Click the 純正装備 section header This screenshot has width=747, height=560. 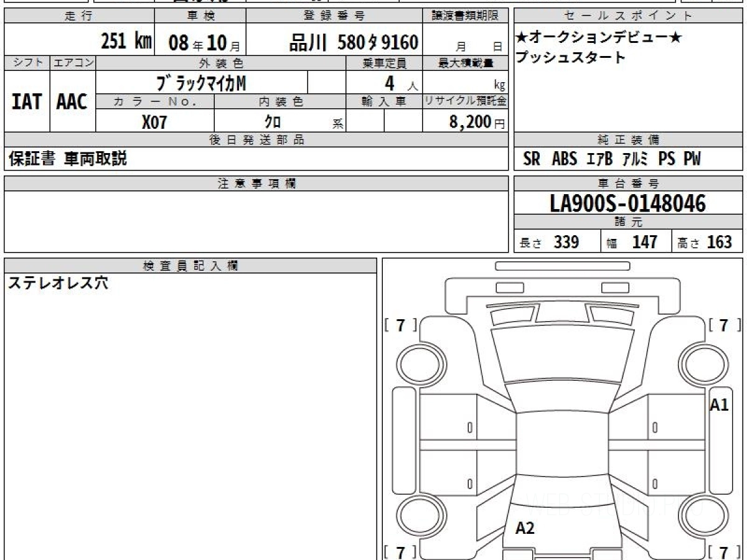tap(628, 140)
